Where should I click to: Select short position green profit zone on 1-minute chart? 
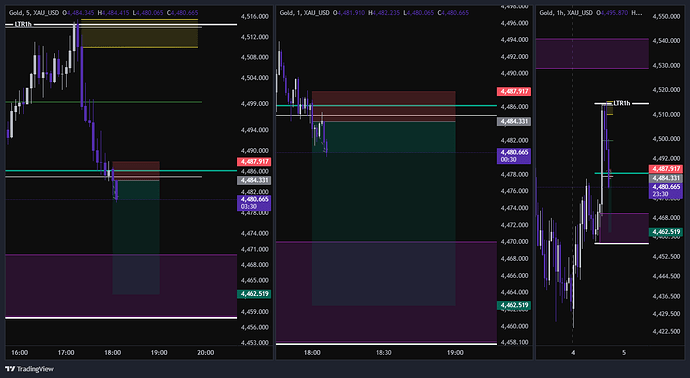click(384, 213)
